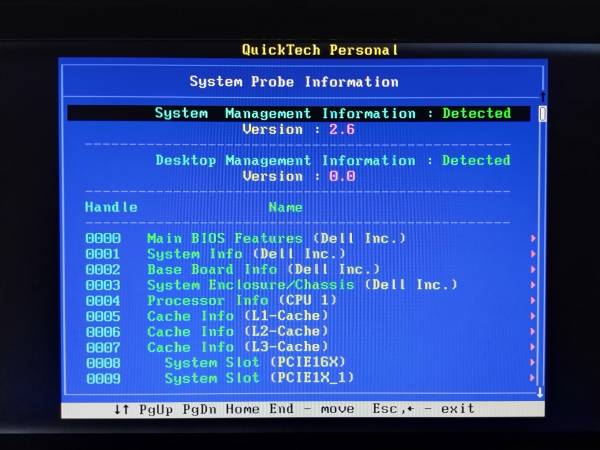600x450 pixels.
Task: Click handle 0008
Action: pos(103,363)
